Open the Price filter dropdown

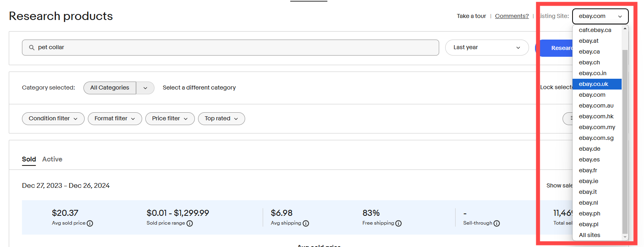(x=170, y=119)
